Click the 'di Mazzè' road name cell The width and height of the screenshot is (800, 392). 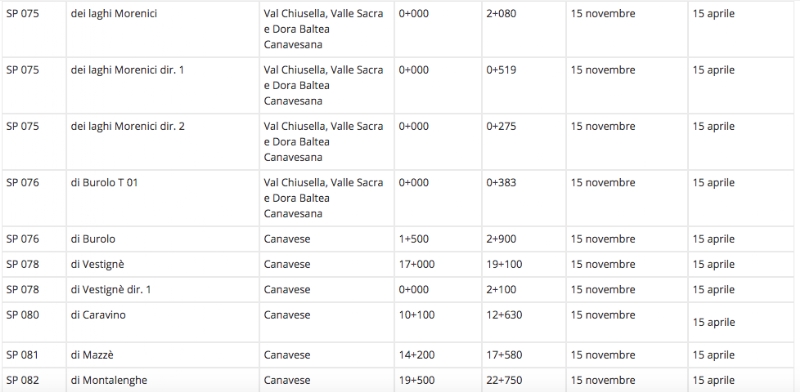tap(162, 355)
